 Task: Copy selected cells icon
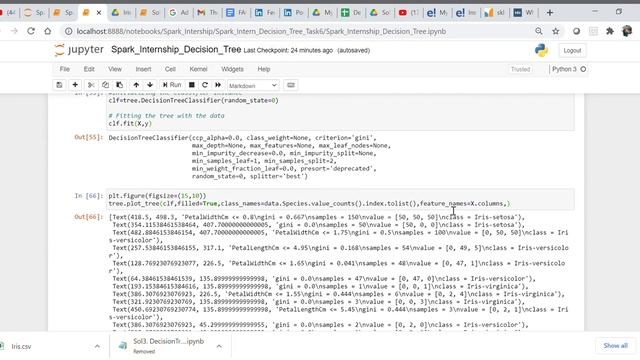tap(105, 85)
